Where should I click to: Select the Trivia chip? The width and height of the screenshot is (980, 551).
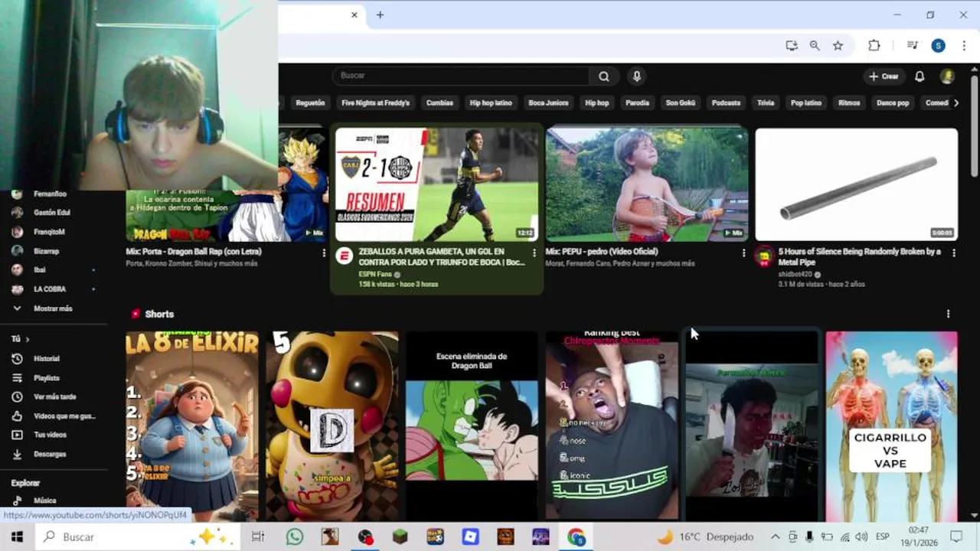pos(766,103)
